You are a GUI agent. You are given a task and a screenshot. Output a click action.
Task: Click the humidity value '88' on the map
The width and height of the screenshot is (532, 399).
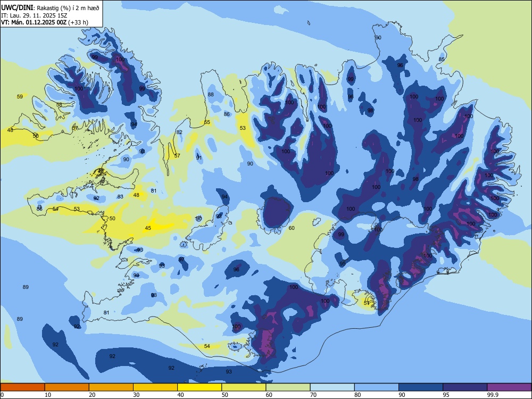coord(211,95)
